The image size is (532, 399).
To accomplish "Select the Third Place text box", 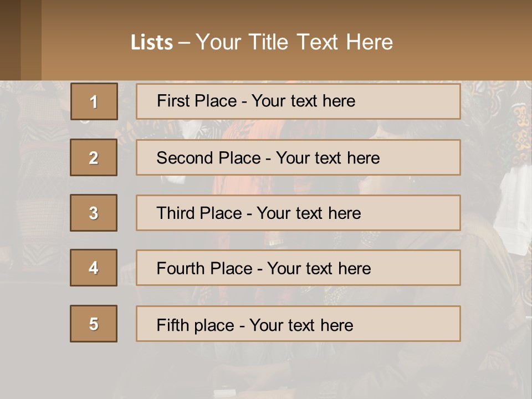I will pos(298,213).
